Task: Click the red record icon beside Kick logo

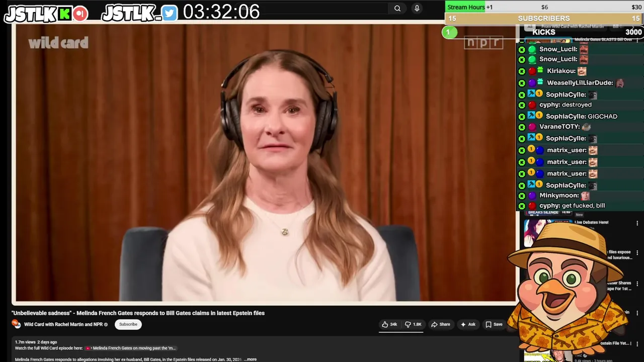Action: 80,14
